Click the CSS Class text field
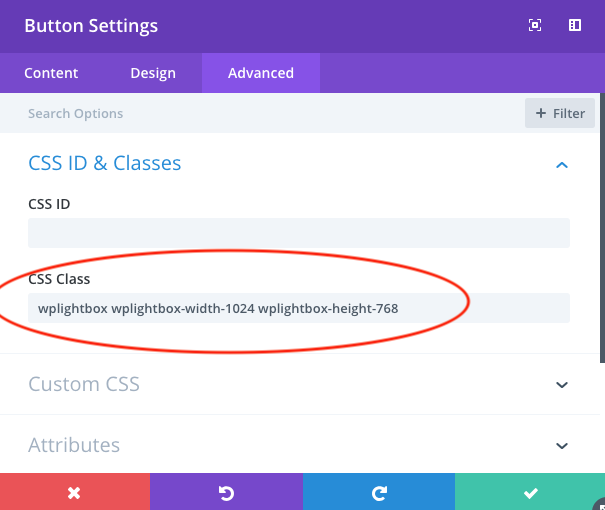The height and width of the screenshot is (510, 605). [x=298, y=308]
